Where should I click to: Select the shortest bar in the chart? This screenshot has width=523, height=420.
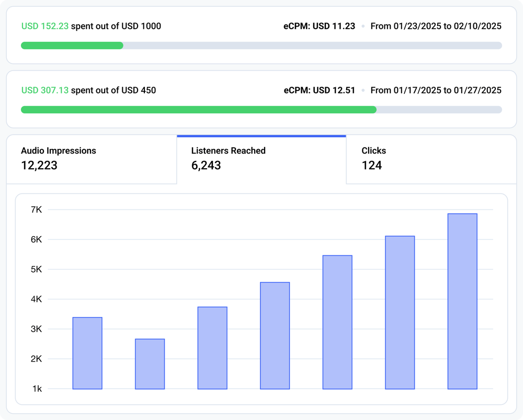tap(150, 363)
